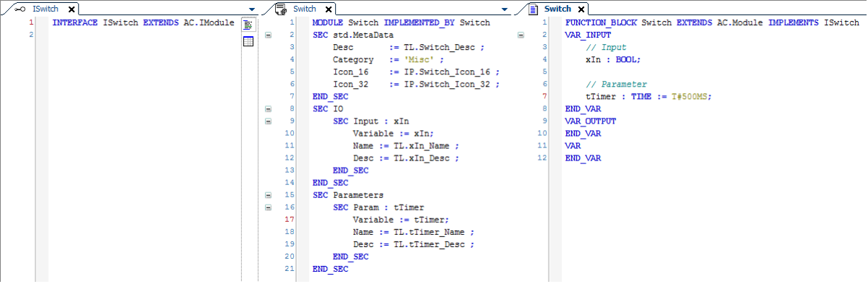Switch to tabular view icon in ISwitch editor
Viewport: 868px width, 284px height.
248,41
